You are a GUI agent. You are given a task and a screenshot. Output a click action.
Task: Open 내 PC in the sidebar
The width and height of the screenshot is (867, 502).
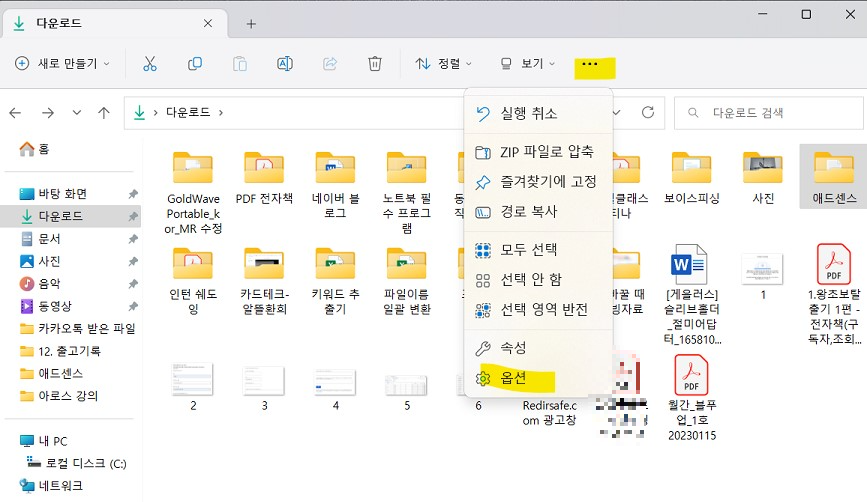pyautogui.click(x=44, y=441)
